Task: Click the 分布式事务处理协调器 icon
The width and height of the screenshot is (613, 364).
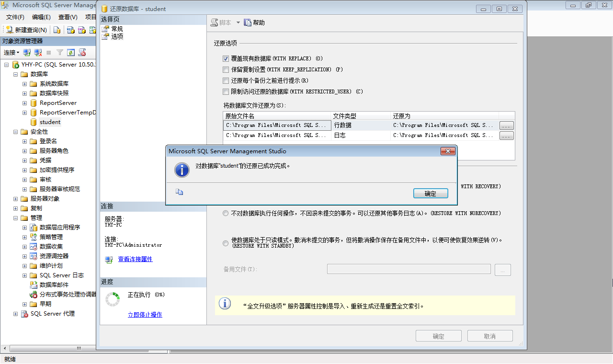Action: 34,295
